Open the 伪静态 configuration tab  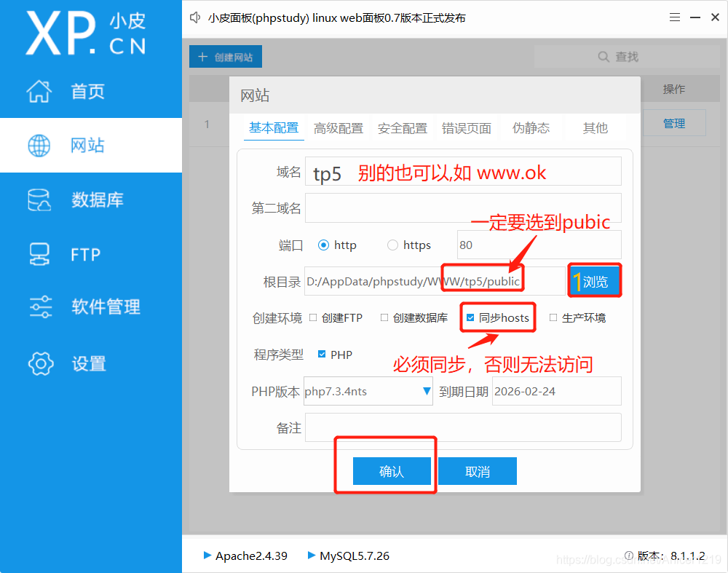531,127
